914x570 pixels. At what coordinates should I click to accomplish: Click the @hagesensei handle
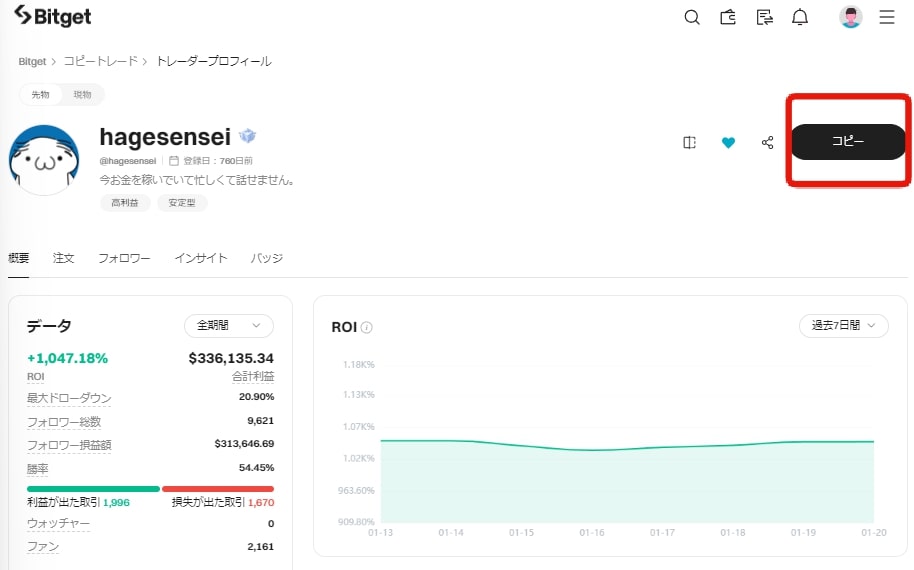128,161
